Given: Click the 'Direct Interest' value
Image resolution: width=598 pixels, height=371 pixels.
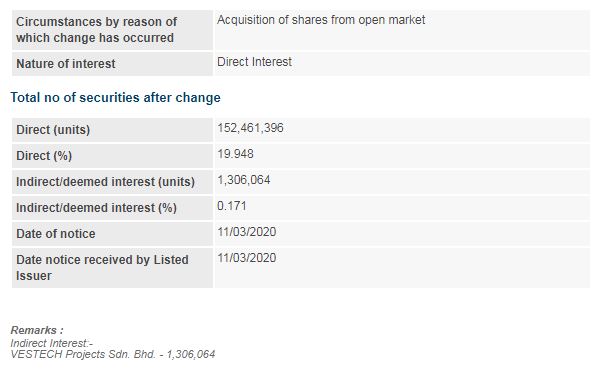Looking at the screenshot, I should 254,62.
